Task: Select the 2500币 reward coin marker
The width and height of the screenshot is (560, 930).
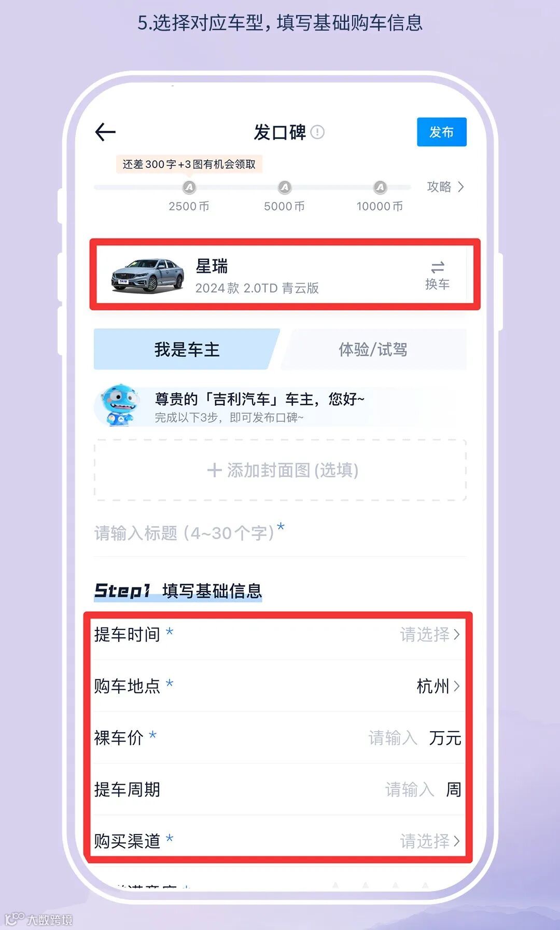Action: coord(189,187)
